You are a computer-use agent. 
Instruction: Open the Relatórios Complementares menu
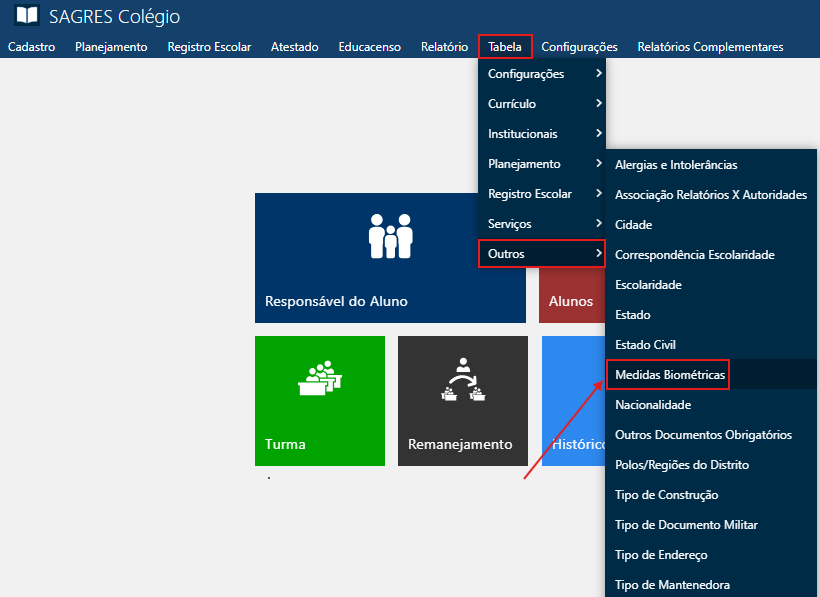710,47
